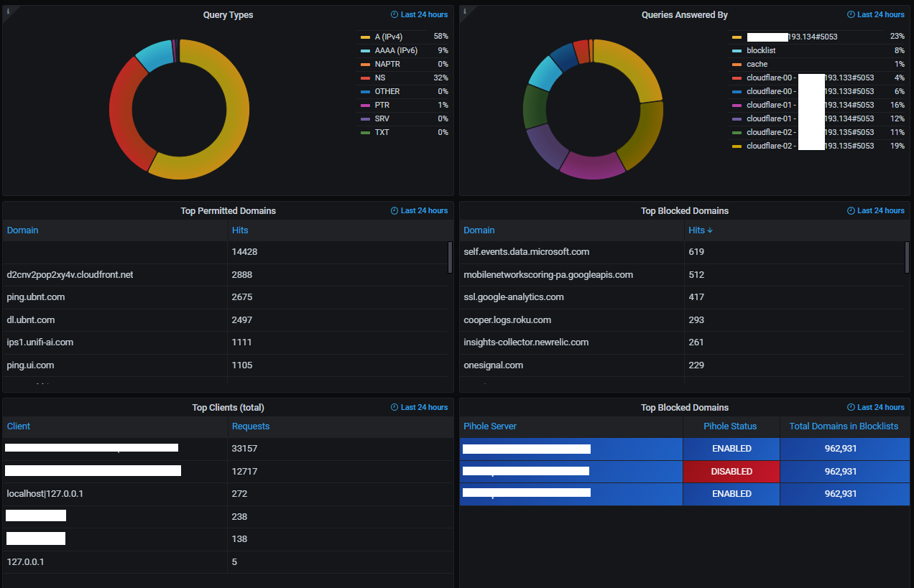Toggle the NAPTR series in the legend
Viewport: 914px width, 588px height.
pos(387,64)
